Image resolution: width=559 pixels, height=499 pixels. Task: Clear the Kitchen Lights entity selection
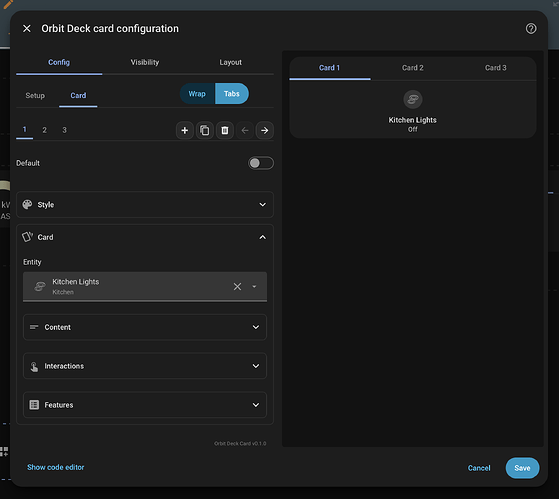point(237,287)
